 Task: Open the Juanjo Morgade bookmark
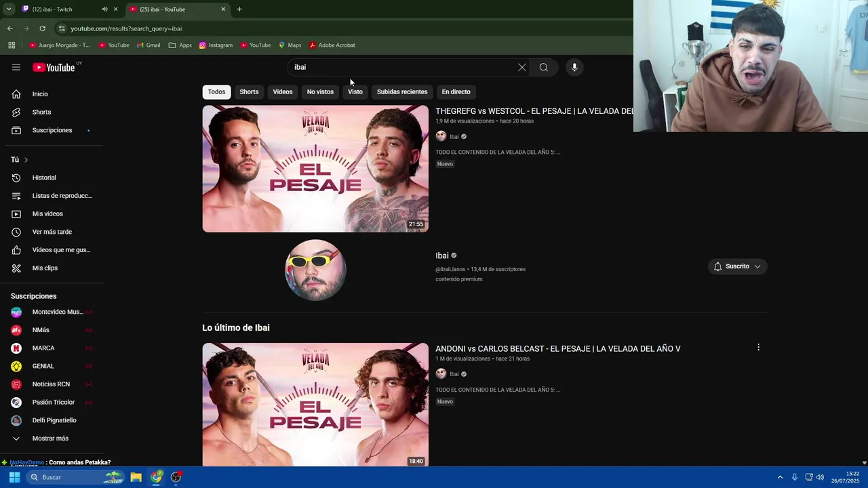[59, 45]
